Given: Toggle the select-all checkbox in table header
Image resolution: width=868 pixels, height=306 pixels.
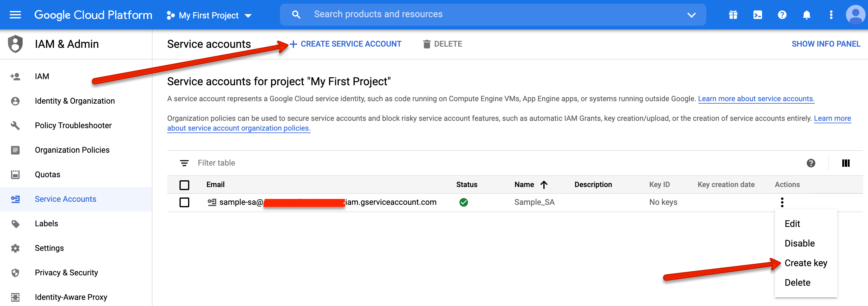Looking at the screenshot, I should coord(184,185).
